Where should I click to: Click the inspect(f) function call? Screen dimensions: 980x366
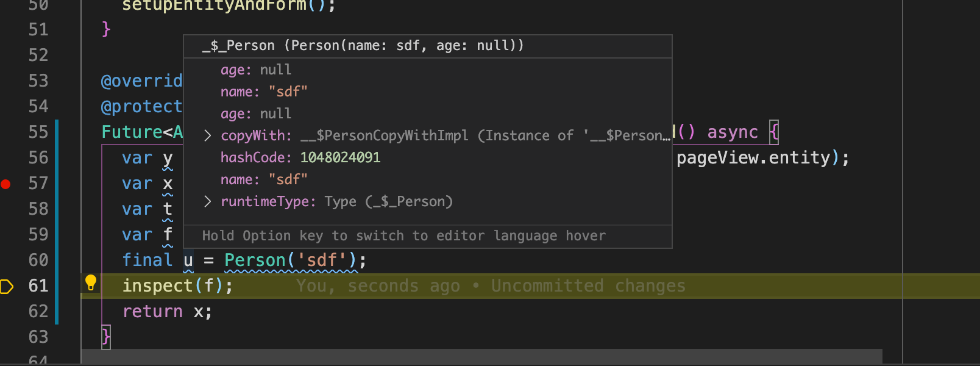177,286
